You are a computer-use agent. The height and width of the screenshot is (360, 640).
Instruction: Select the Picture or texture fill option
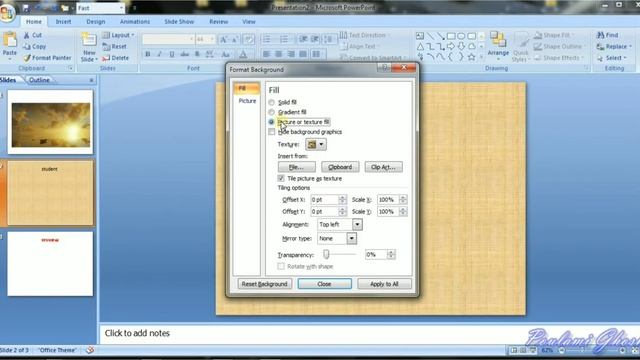point(271,122)
